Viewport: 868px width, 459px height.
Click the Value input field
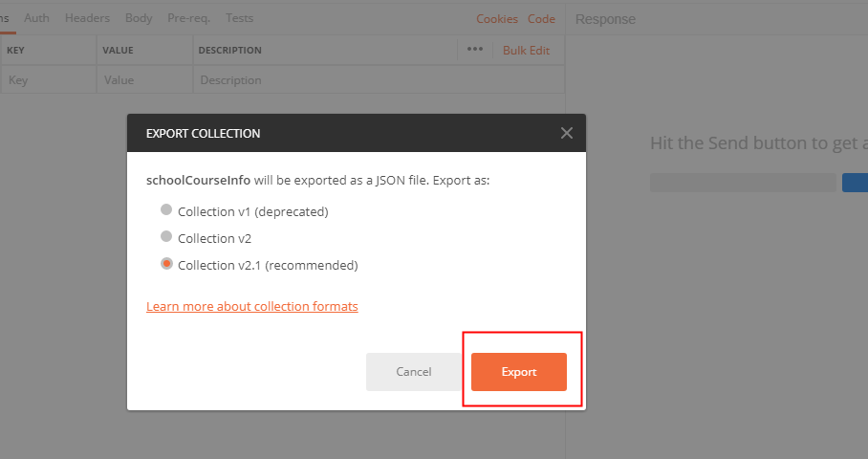143,80
